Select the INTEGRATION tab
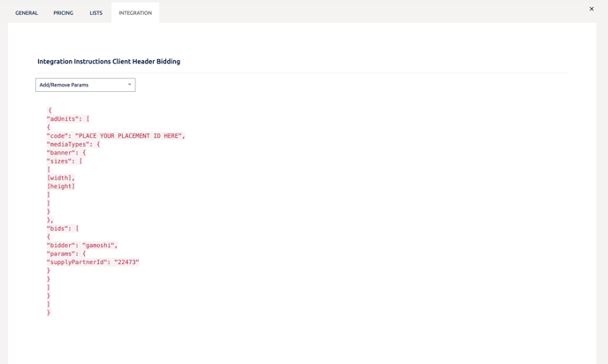This screenshot has height=364, width=608. click(x=135, y=12)
